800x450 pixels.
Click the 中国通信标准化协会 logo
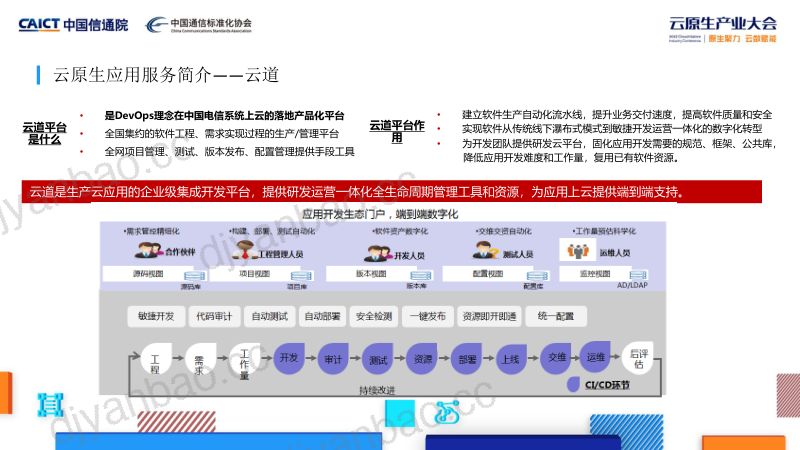(x=199, y=24)
